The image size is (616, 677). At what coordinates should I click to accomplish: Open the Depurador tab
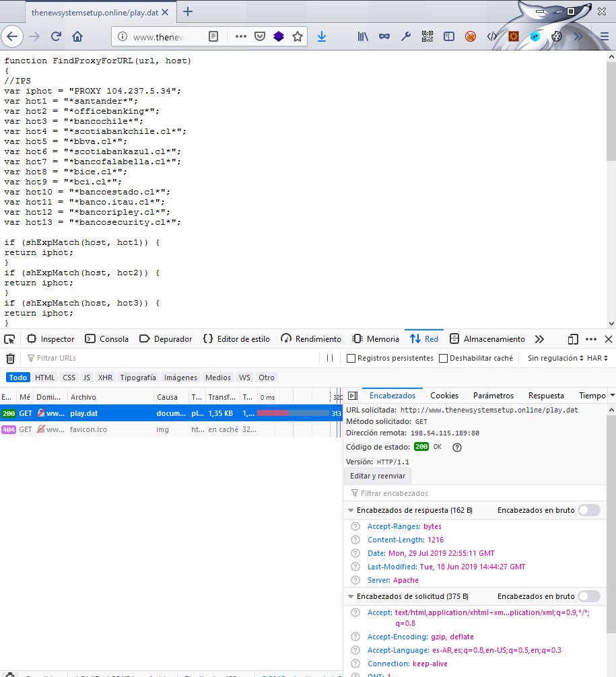(x=166, y=339)
